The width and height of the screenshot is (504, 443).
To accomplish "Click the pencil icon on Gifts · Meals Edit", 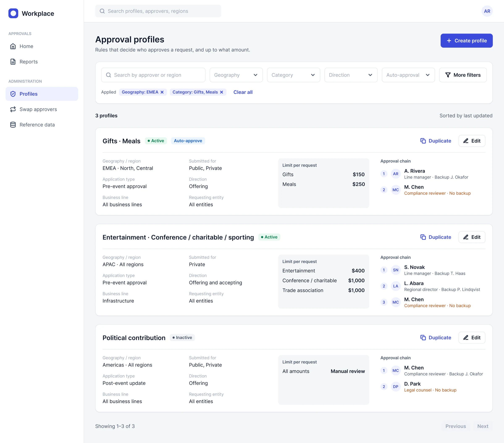I will [466, 141].
